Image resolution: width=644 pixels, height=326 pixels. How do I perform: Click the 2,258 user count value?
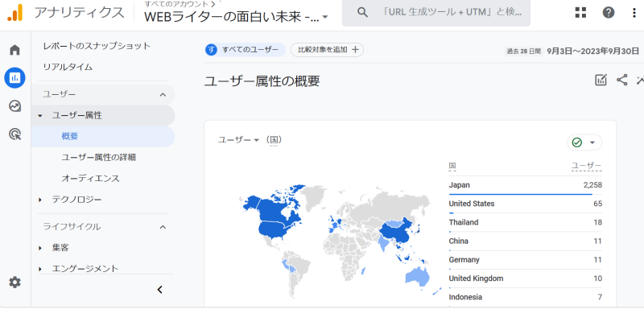(x=592, y=185)
